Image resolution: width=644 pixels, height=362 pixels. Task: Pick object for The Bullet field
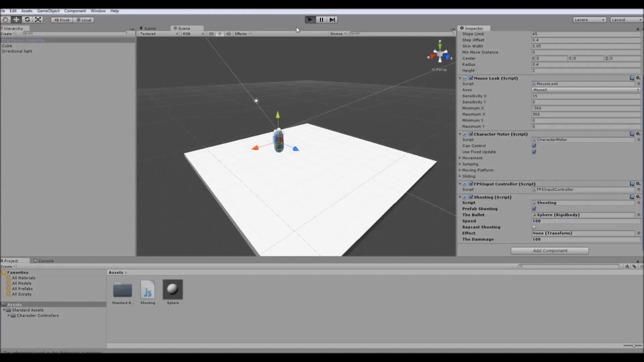(639, 215)
